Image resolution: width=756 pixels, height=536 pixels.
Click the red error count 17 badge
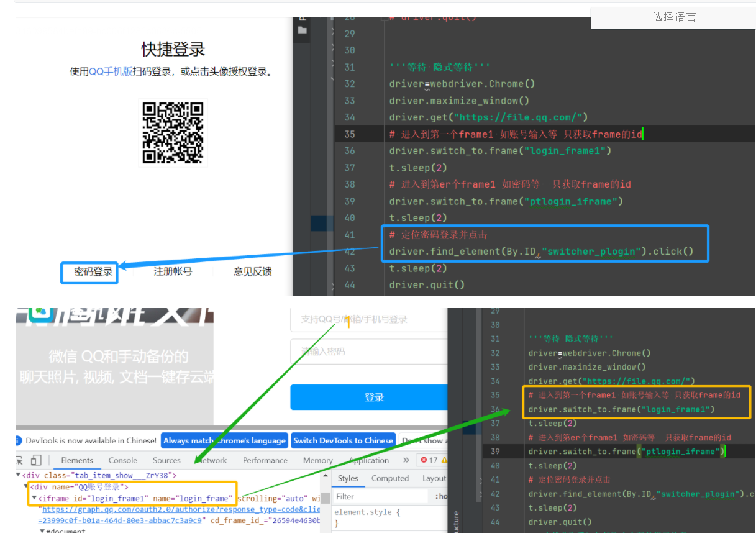tap(429, 460)
